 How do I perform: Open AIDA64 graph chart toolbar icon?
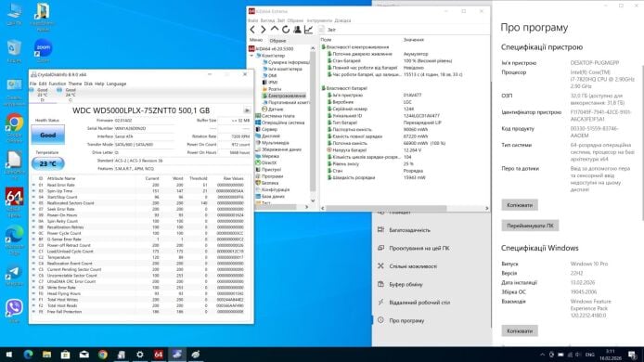(308, 30)
